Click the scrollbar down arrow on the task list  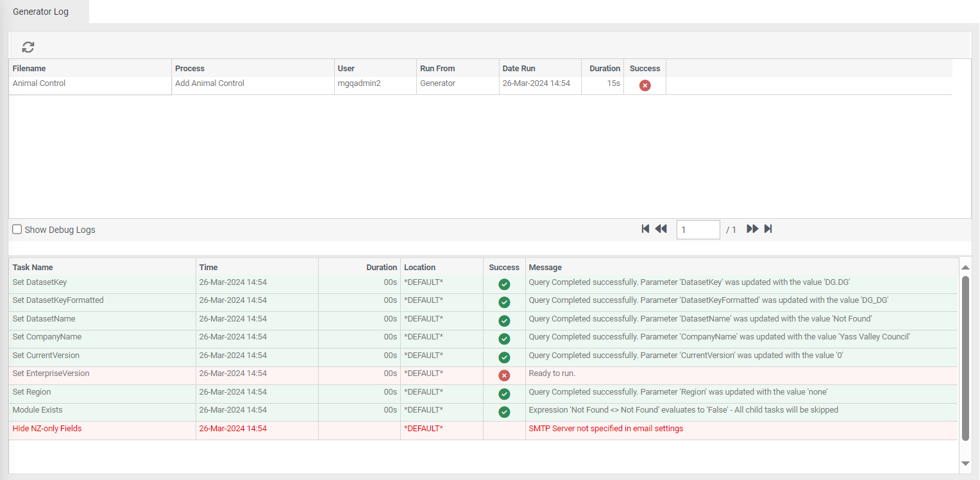(x=967, y=464)
